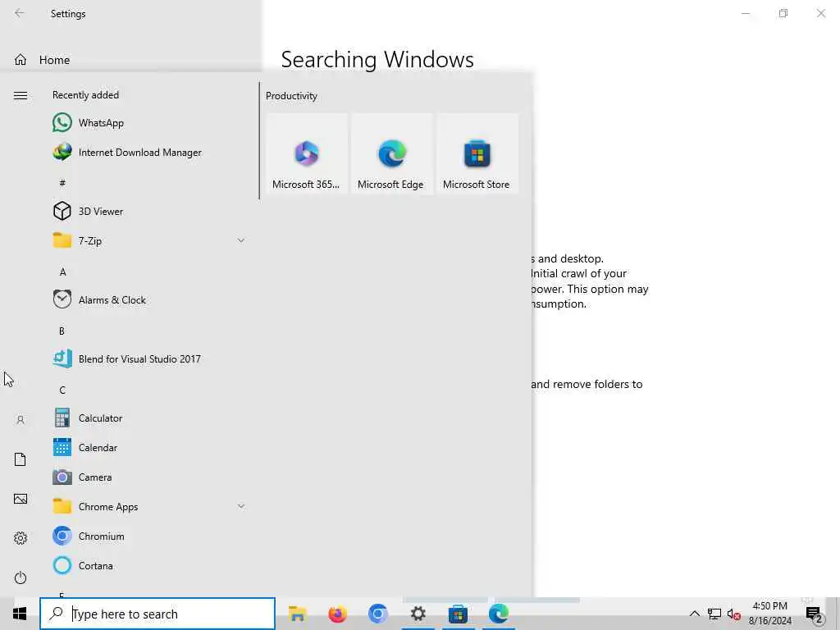Open Chromium from the taskbar
This screenshot has height=630, width=840.
pos(377,614)
